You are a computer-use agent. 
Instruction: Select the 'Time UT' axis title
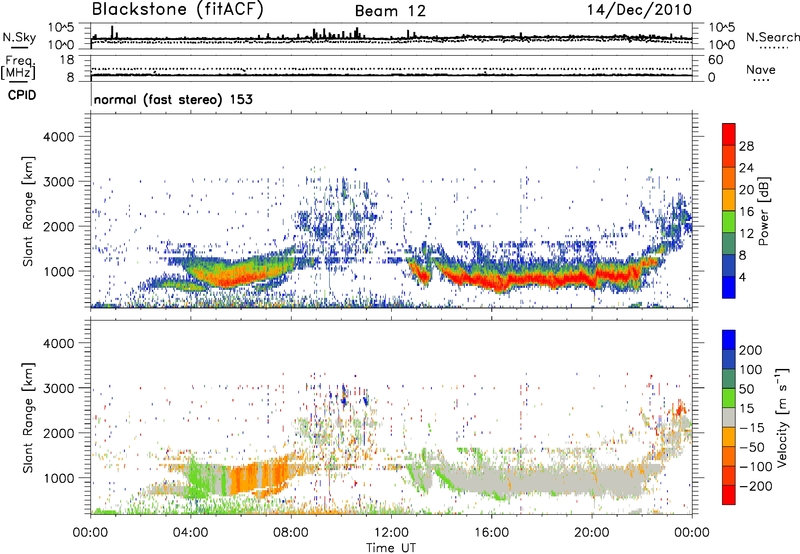coord(391,548)
